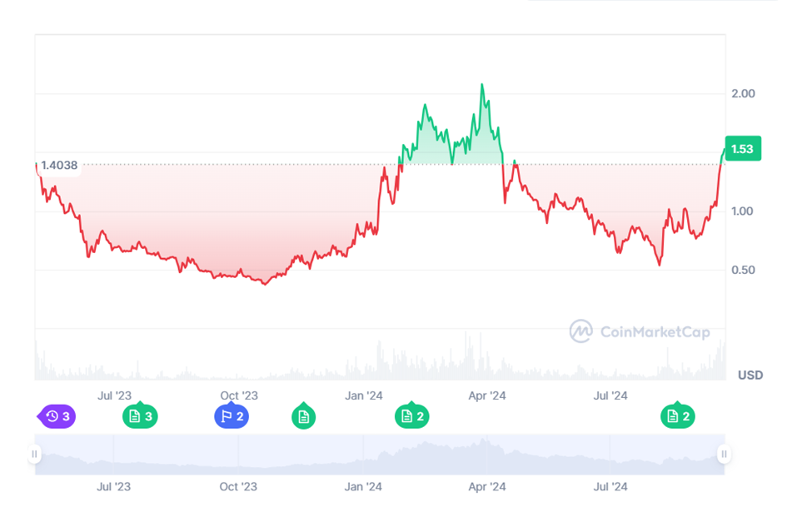Expand the left timeline range handle

[33, 455]
